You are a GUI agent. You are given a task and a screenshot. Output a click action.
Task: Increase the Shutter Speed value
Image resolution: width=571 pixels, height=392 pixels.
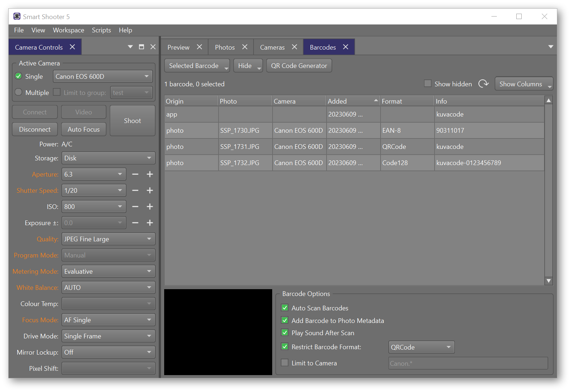point(150,191)
